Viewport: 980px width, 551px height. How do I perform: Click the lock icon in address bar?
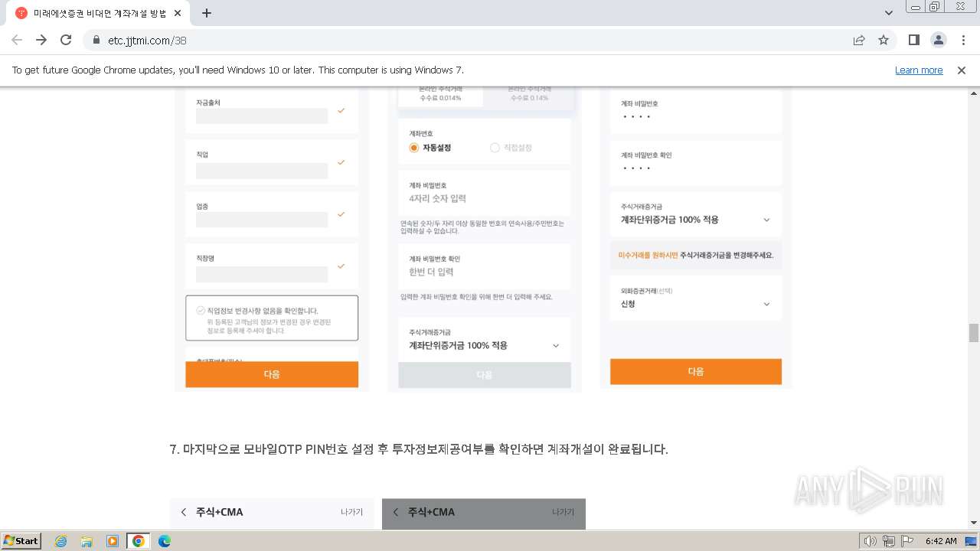coord(96,41)
